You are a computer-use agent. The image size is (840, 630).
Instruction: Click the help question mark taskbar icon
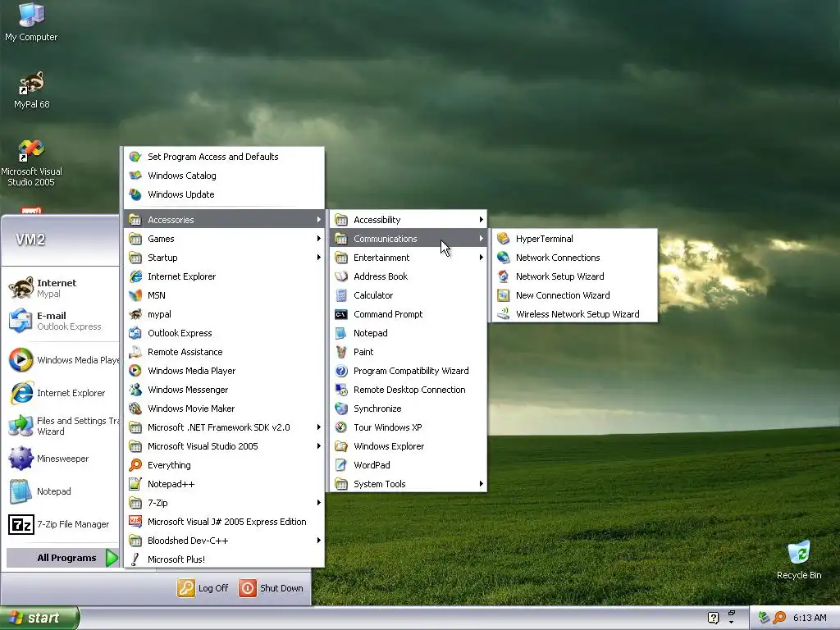click(x=713, y=618)
